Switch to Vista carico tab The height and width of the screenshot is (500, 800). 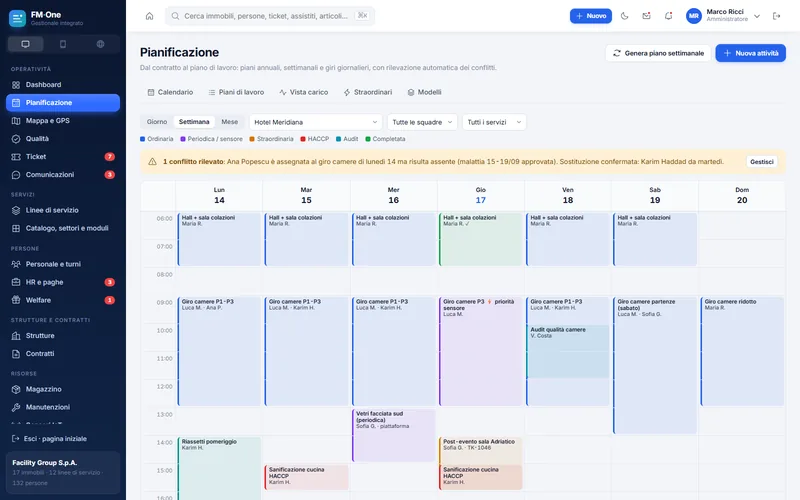pos(304,92)
